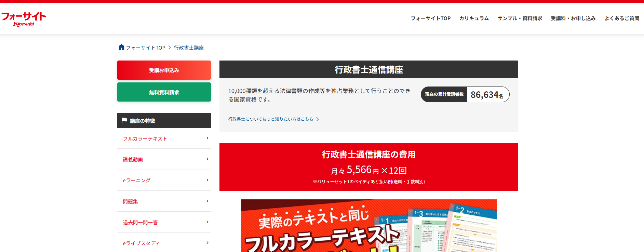Click フォーサイトTOP breadcrumb link
The height and width of the screenshot is (252, 644).
tap(146, 48)
